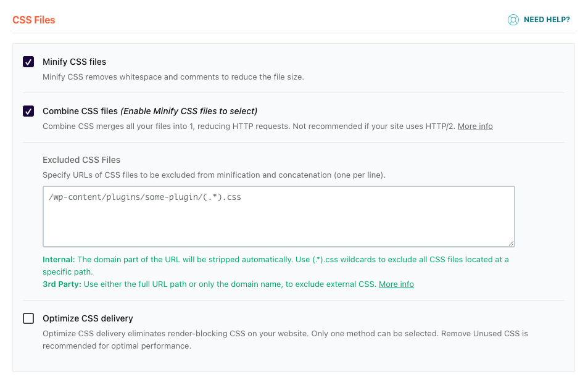Click the excluded URLs instruction text
The image size is (588, 385).
point(214,175)
